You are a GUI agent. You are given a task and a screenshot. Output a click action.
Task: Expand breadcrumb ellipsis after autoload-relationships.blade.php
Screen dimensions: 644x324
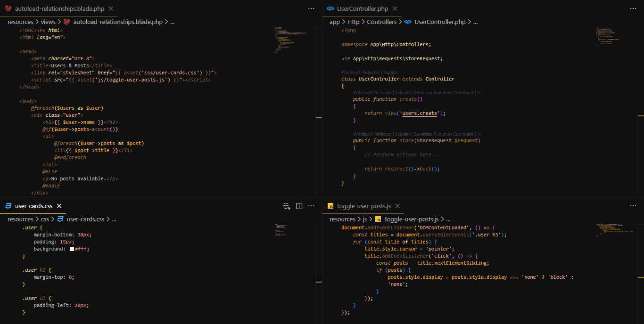coord(172,22)
